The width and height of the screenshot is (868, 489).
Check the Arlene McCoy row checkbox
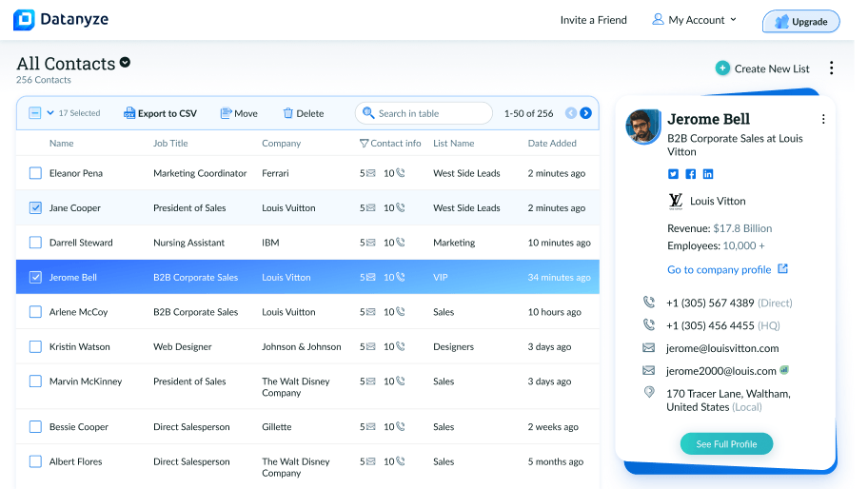tap(35, 312)
